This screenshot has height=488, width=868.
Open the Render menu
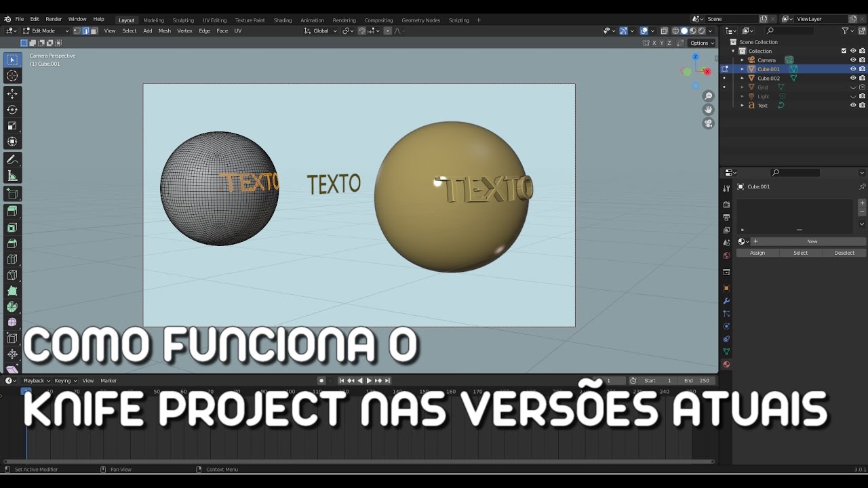[x=54, y=19]
